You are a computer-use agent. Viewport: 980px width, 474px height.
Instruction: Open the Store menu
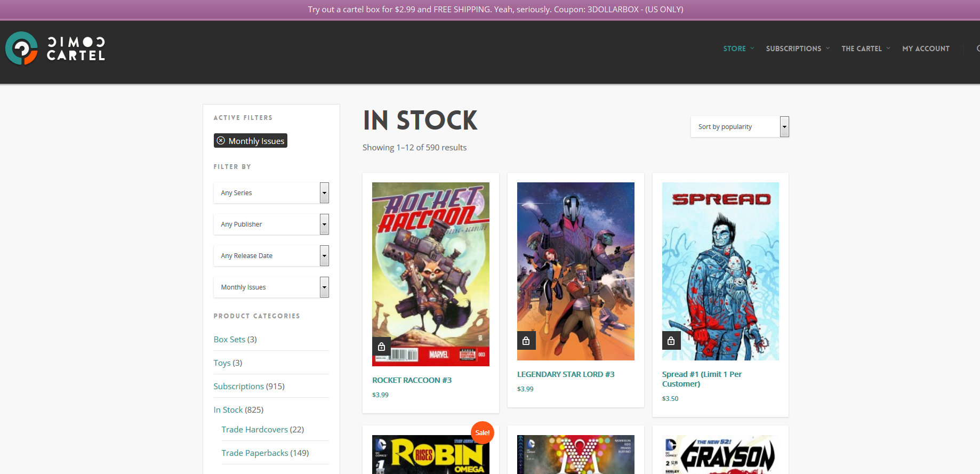734,49
